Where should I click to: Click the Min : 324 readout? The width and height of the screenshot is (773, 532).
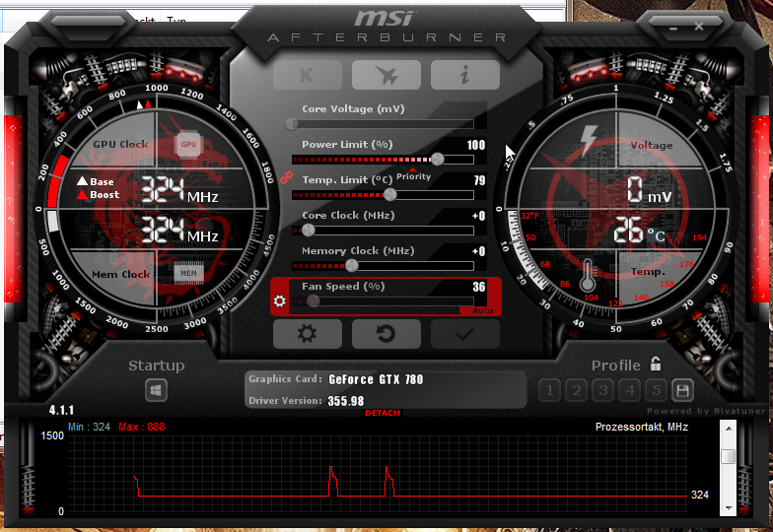point(89,428)
